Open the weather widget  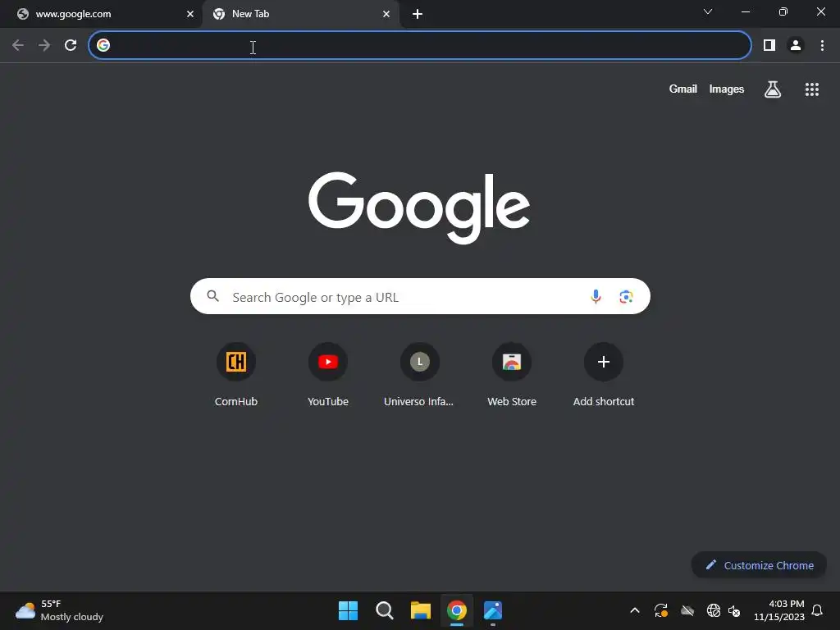(59, 610)
